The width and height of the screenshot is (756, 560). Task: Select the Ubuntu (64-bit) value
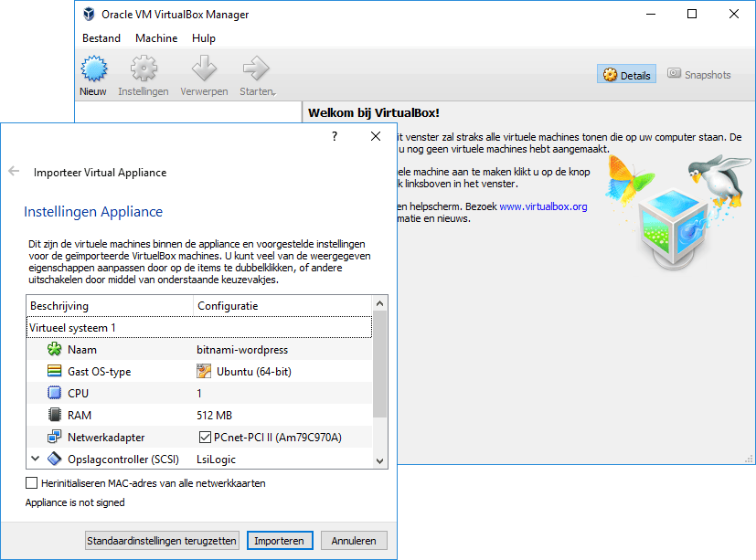click(x=254, y=372)
